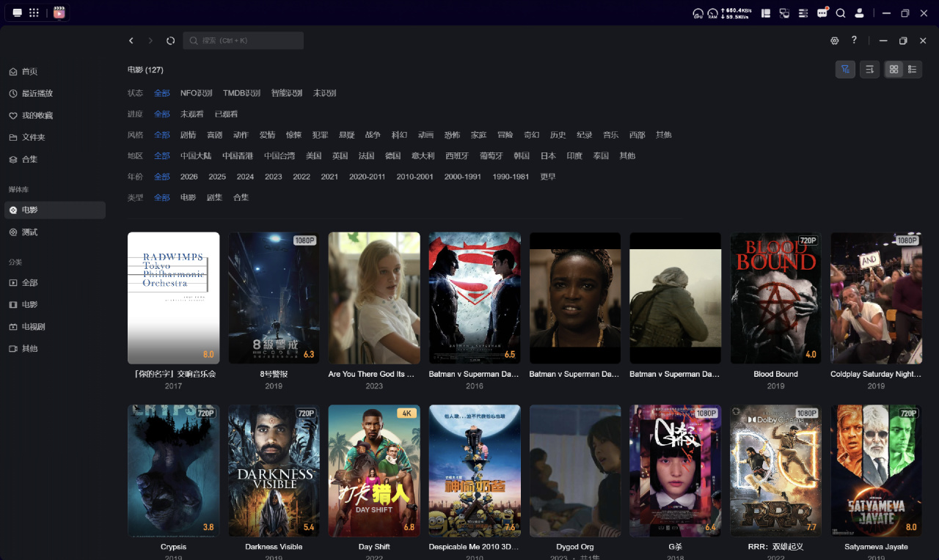
Task: Open the app launcher grid icon
Action: tap(34, 12)
